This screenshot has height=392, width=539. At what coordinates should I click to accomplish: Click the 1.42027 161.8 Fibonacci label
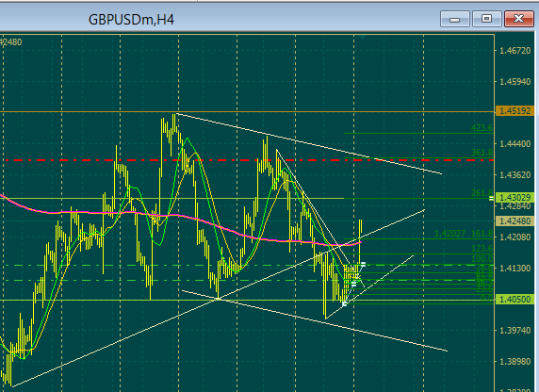click(464, 235)
